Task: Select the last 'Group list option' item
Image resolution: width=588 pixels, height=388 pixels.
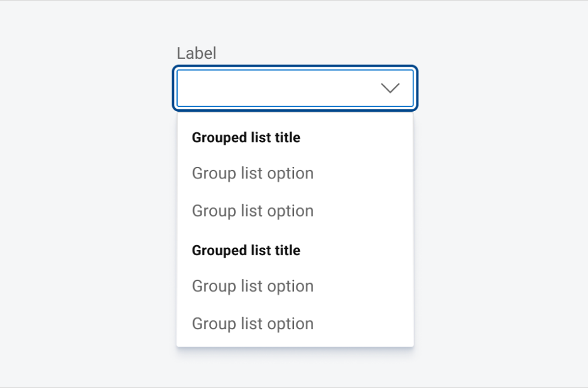Action: pos(252,324)
